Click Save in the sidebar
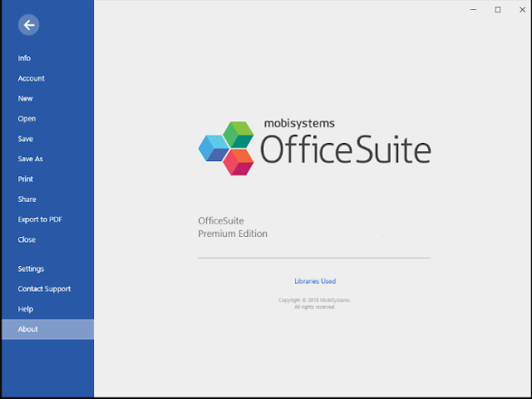 pos(25,139)
